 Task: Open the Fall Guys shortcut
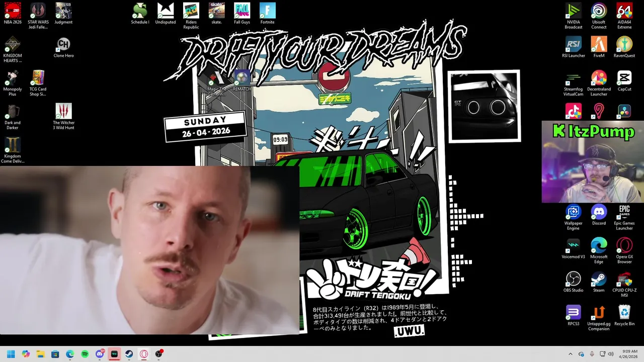point(242,14)
